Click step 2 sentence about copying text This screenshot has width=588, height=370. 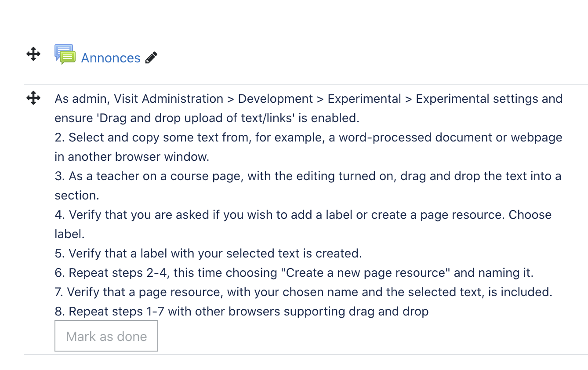click(x=309, y=137)
